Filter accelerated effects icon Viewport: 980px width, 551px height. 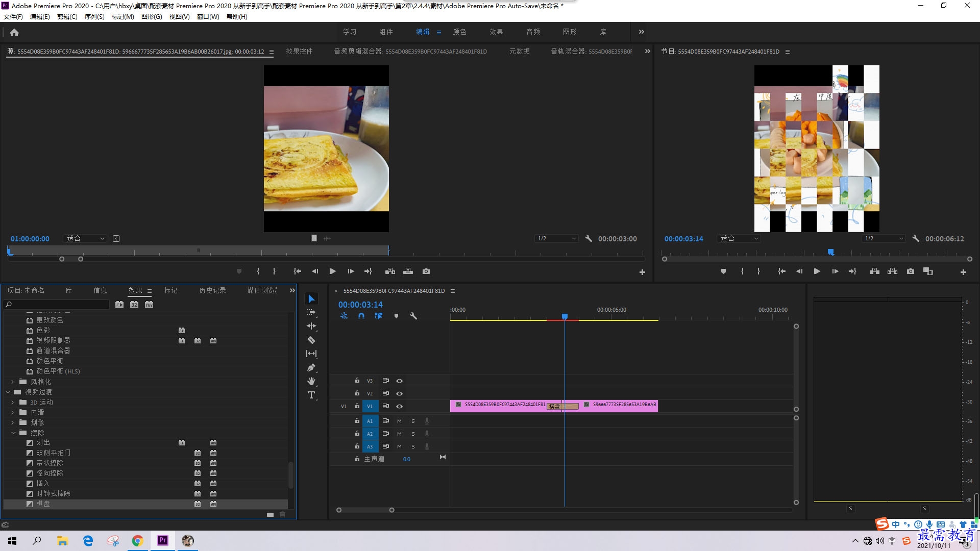(x=119, y=305)
